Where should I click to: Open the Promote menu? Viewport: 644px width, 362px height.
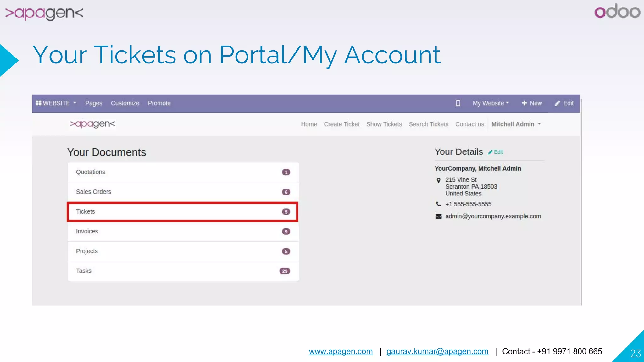click(x=159, y=103)
